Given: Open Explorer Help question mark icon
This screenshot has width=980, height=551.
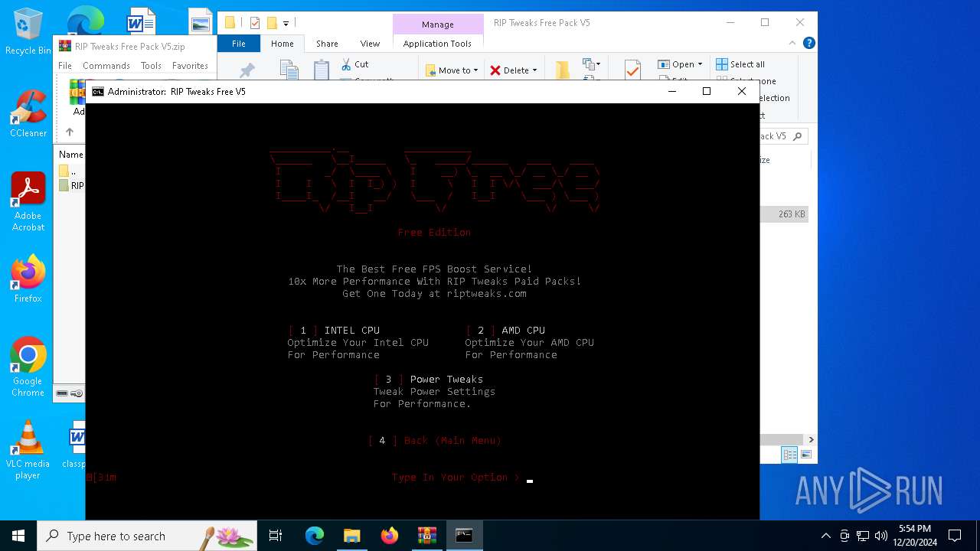Looking at the screenshot, I should 808,44.
